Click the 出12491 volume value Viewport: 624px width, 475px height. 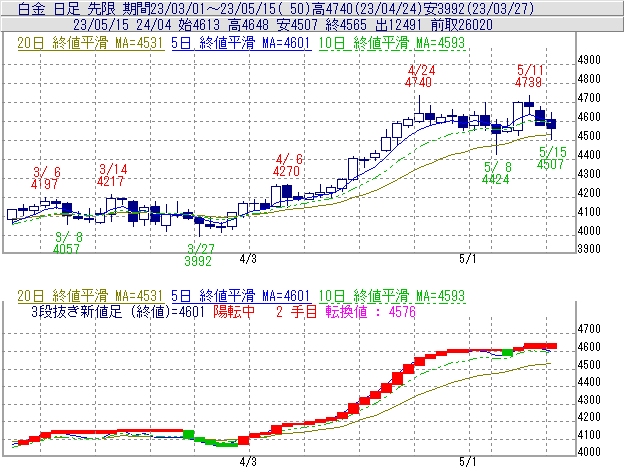tap(398, 25)
